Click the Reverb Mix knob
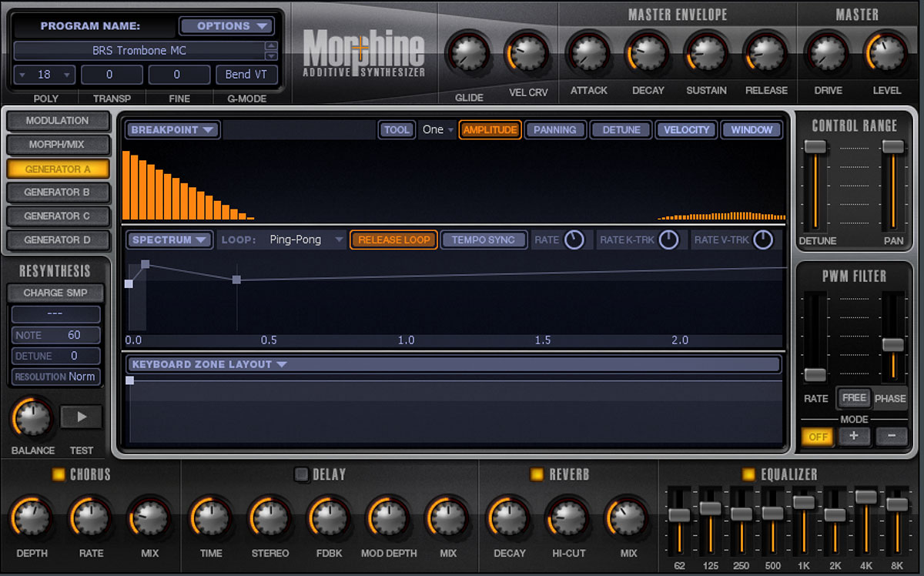Image resolution: width=924 pixels, height=576 pixels. coord(628,518)
